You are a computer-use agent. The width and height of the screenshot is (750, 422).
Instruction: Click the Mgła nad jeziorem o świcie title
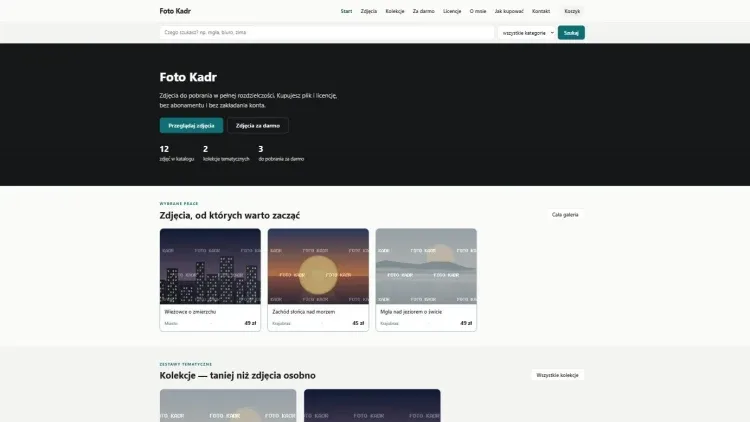[411, 311]
